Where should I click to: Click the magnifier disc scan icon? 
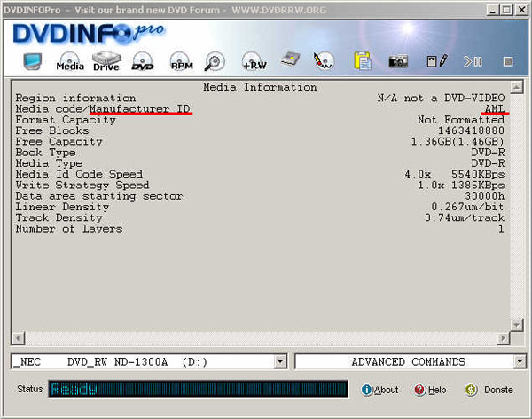tap(215, 61)
